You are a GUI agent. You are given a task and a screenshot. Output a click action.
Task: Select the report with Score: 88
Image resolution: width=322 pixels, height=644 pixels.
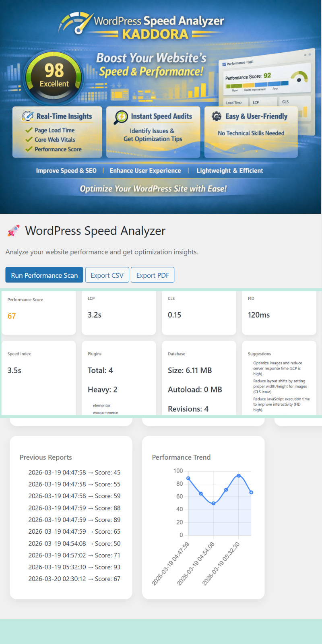pos(74,508)
